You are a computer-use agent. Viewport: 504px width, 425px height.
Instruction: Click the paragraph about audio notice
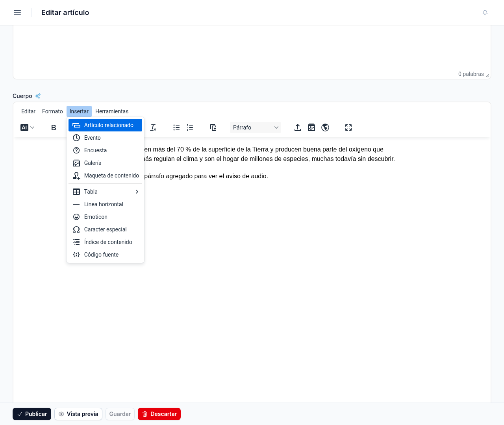tap(206, 176)
